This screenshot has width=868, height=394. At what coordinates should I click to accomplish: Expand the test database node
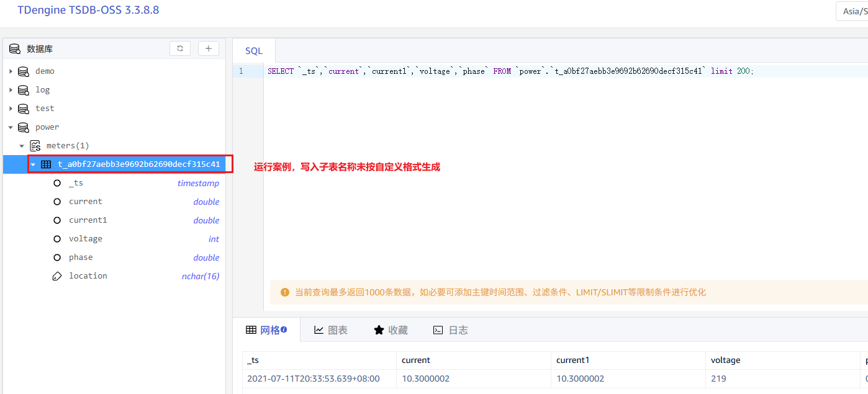point(11,109)
